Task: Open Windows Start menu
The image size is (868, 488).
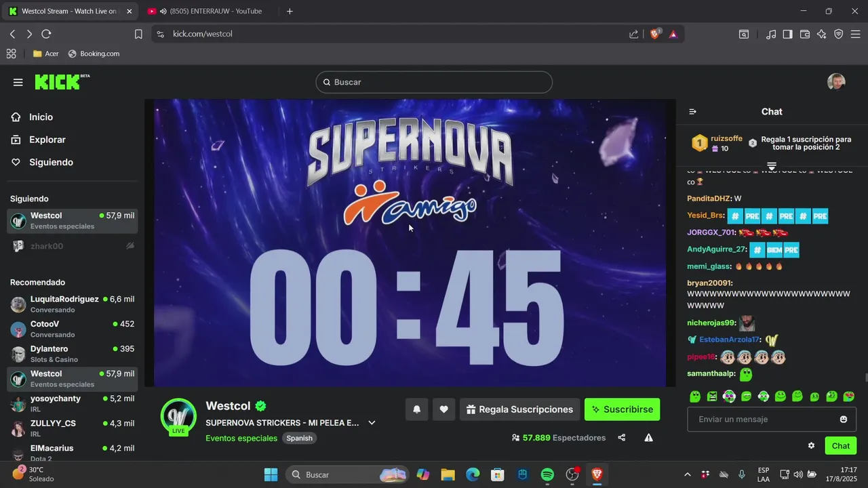Action: pos(271,474)
